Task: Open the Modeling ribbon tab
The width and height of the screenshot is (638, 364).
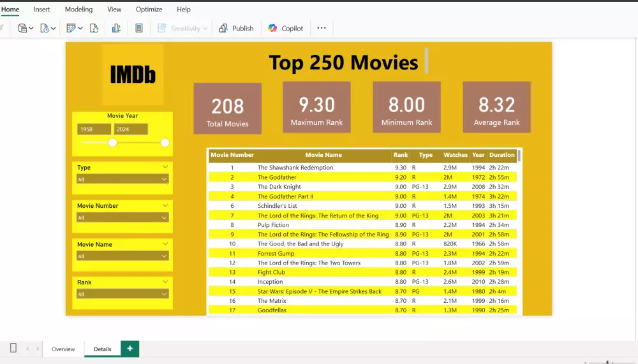Action: (x=78, y=10)
